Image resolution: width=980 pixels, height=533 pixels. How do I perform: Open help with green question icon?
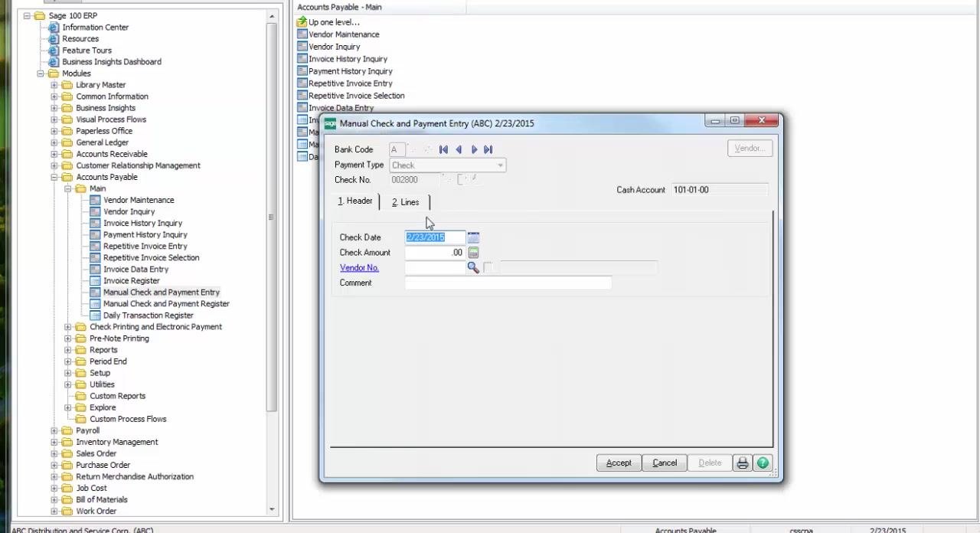pos(763,463)
